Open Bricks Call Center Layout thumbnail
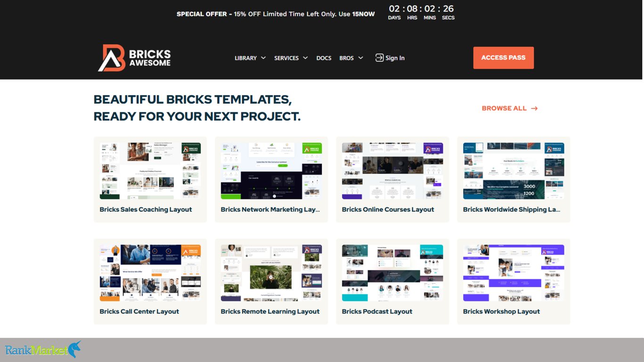The height and width of the screenshot is (362, 644). [x=150, y=273]
